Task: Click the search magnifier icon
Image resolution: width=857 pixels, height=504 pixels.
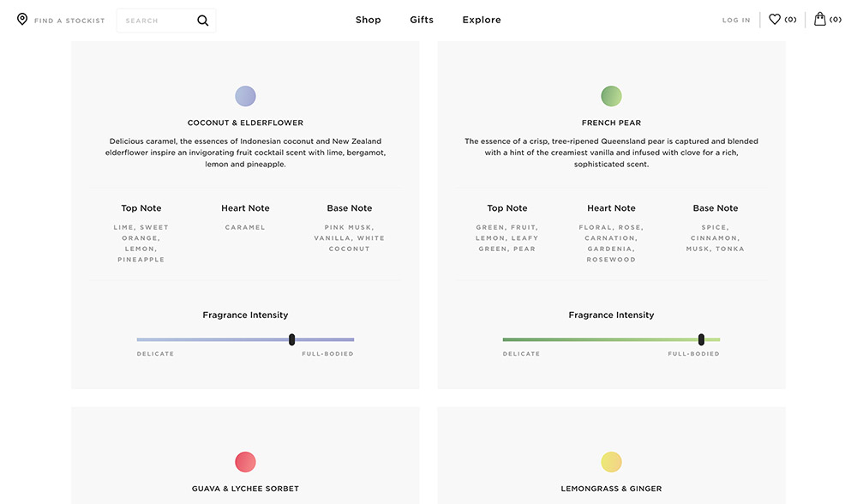Action: pyautogui.click(x=203, y=21)
